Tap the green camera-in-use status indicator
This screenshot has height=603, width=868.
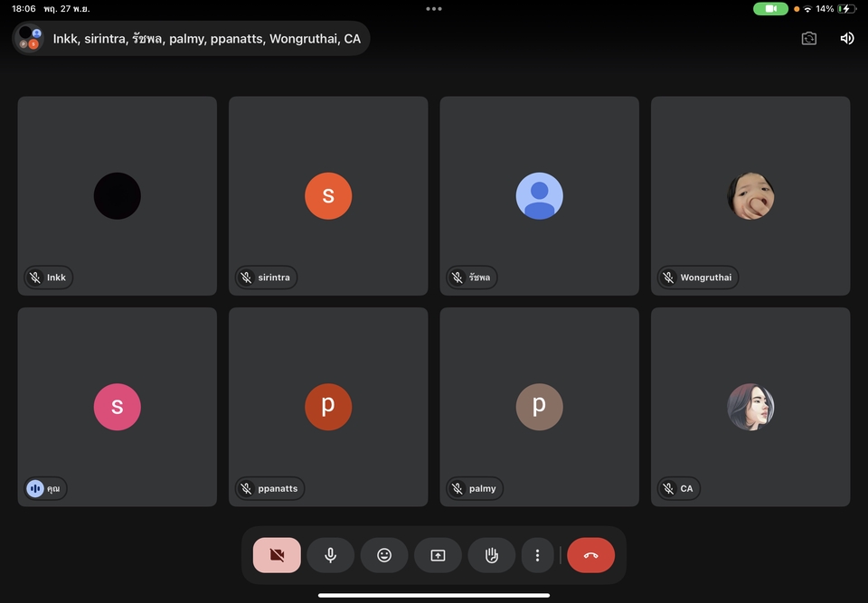[770, 9]
